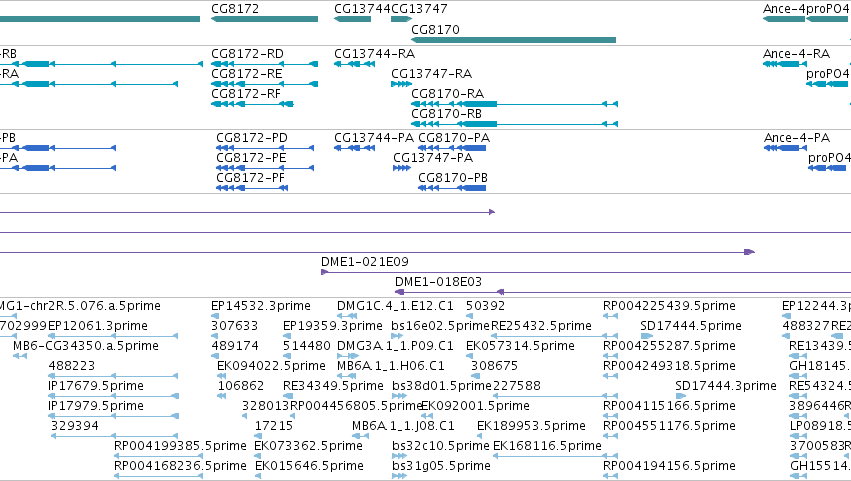Screen dimensions: 851x481
Task: Click the EK168116.5prime label
Action: 547,446
